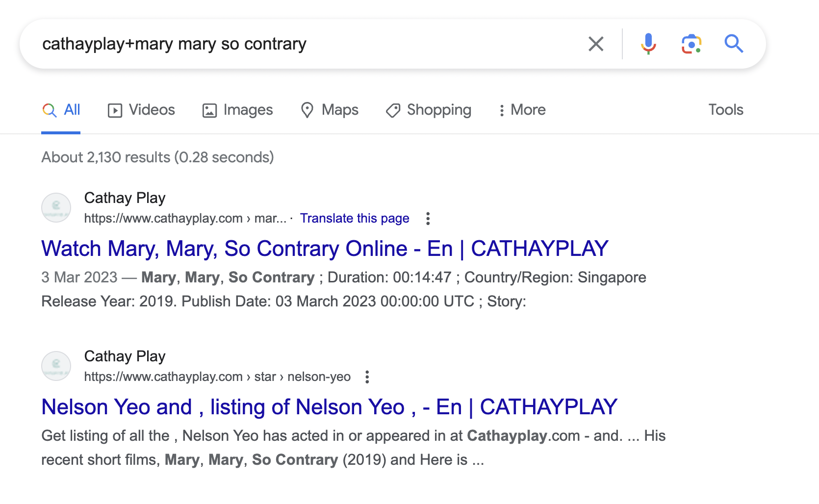Image resolution: width=819 pixels, height=504 pixels.
Task: Click inside the search input field
Action: 294,44
